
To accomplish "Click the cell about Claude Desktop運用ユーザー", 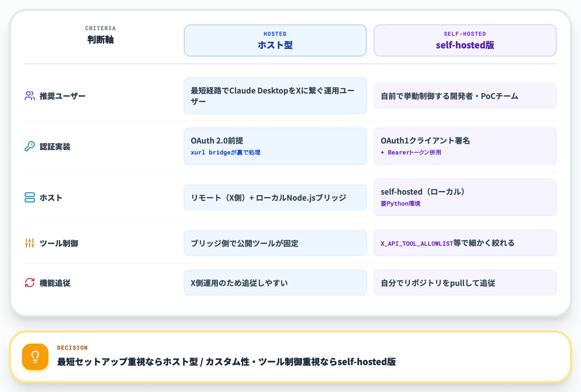I will tap(275, 96).
